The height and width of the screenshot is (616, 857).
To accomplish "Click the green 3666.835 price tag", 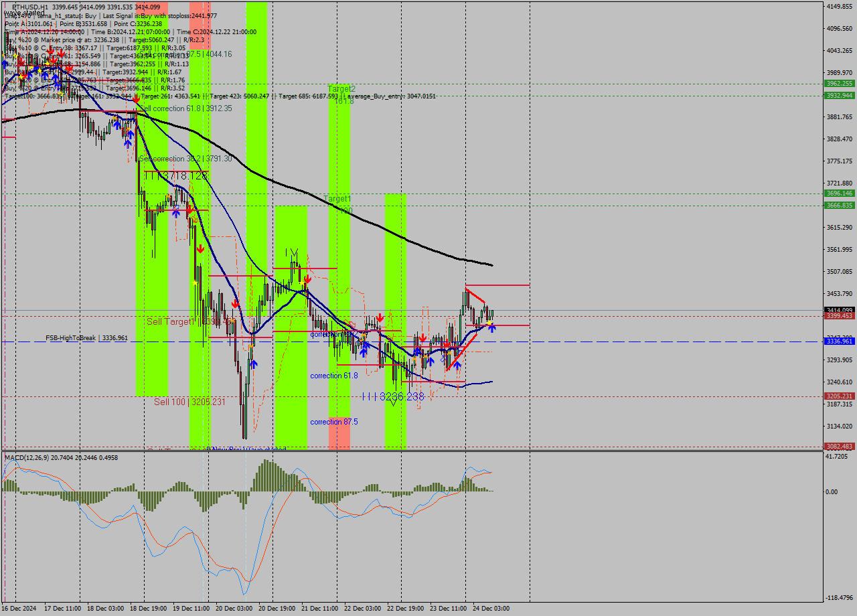I will pos(840,206).
